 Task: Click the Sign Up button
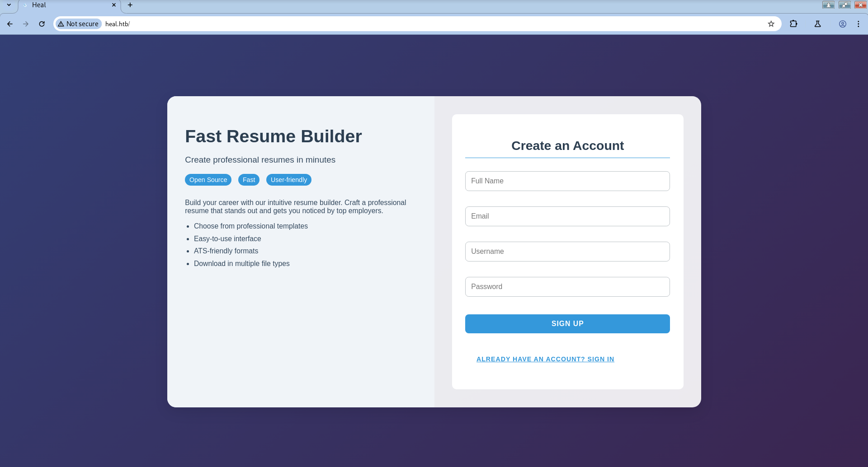567,323
